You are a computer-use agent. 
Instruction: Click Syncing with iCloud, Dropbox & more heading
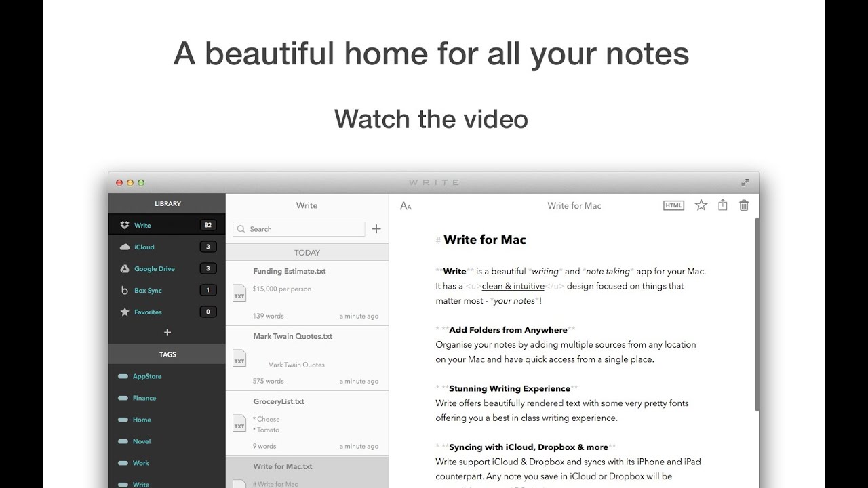tap(528, 447)
